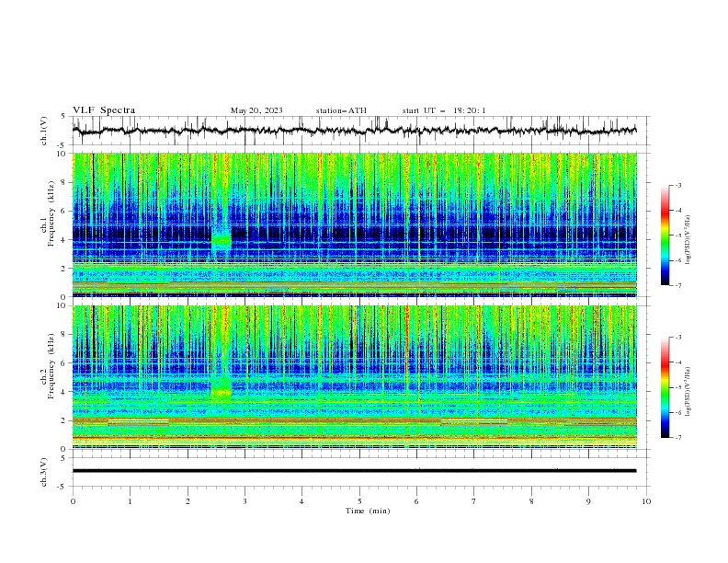Click the lower (ch.2) PSD color bar
This screenshot has width=728, height=563.
[665, 387]
